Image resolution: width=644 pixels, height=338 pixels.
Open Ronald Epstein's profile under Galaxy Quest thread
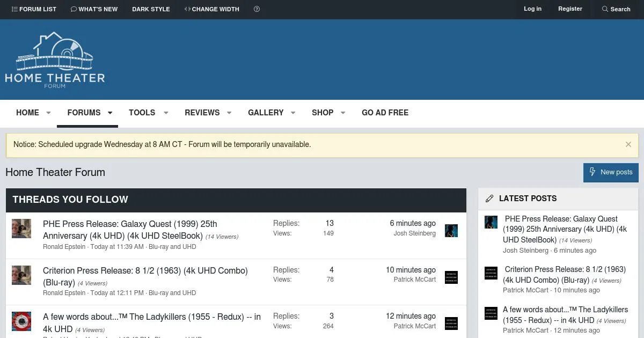64,247
